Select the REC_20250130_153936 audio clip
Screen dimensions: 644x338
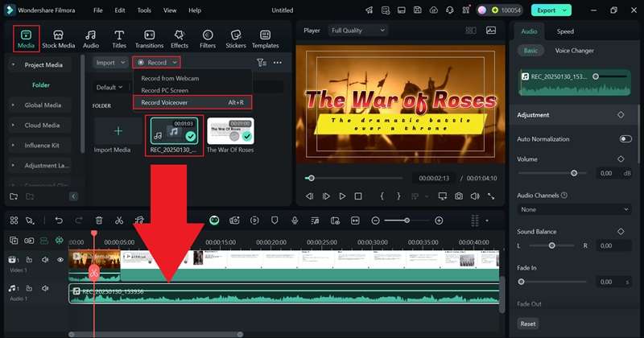(284, 294)
